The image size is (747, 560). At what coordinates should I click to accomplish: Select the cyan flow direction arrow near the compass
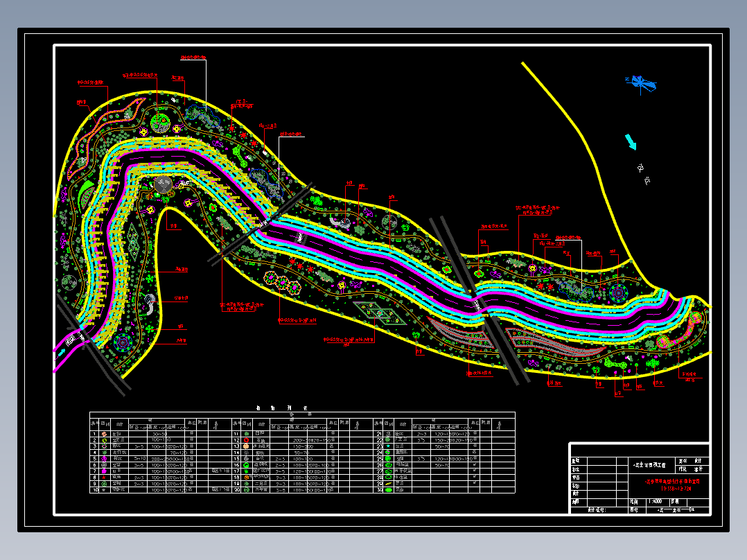[631, 141]
